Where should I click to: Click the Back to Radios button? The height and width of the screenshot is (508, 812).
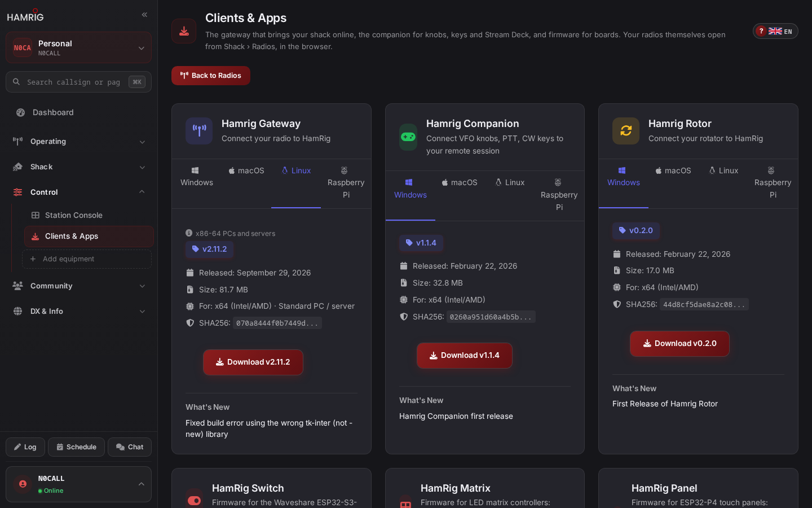coord(211,76)
